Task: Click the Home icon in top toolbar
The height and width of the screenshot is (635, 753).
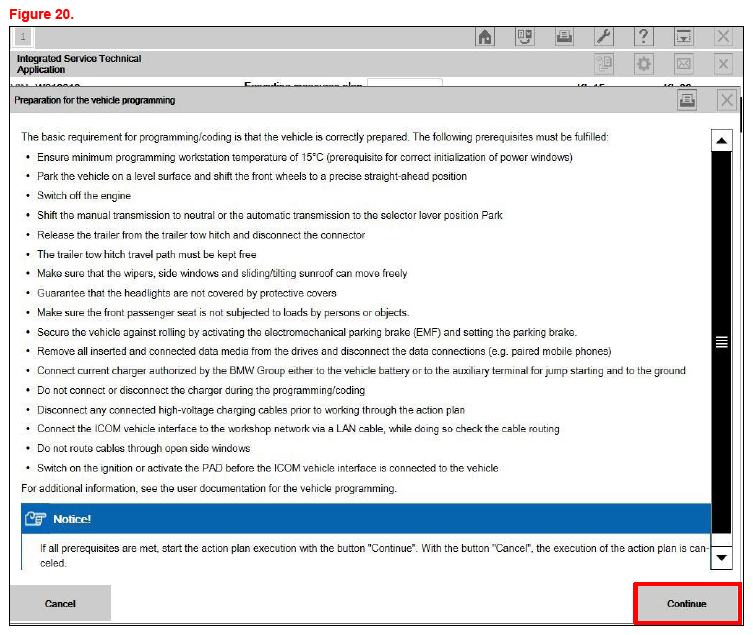Action: click(485, 37)
